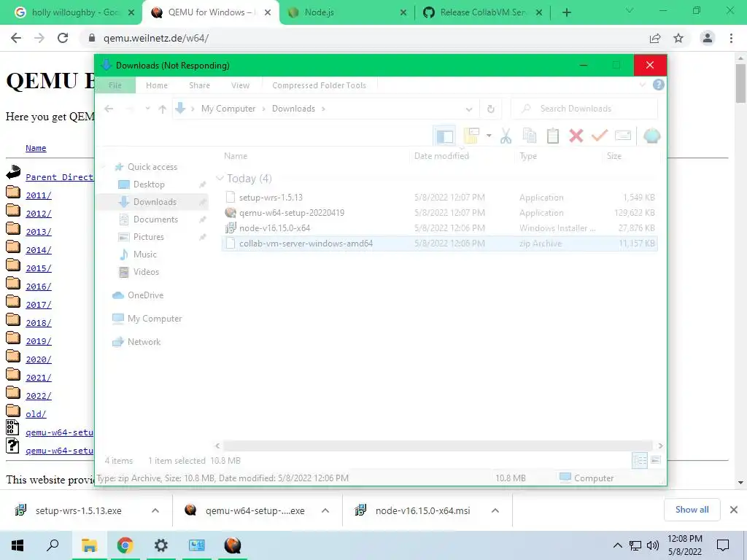The height and width of the screenshot is (560, 747).
Task: Select Desktop in the navigation pane
Action: pos(149,184)
